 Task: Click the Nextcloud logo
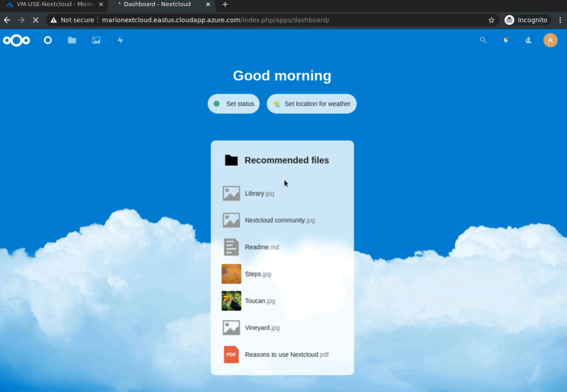17,40
